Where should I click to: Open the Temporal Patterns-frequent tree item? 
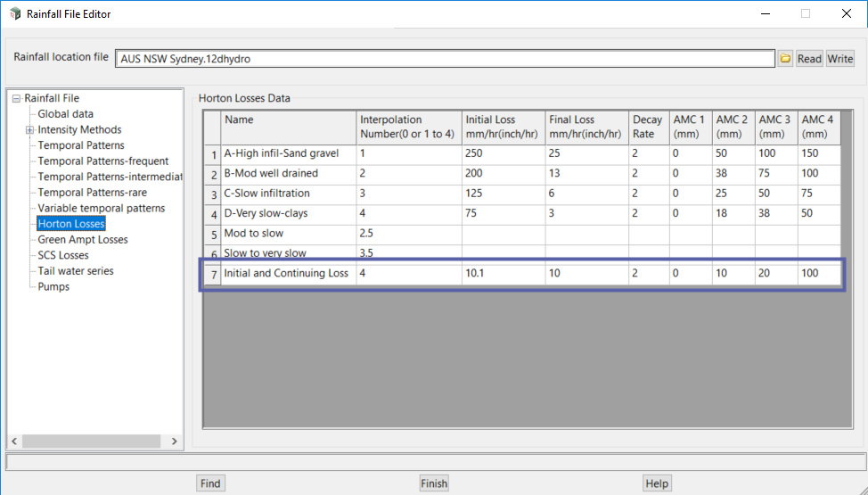102,161
